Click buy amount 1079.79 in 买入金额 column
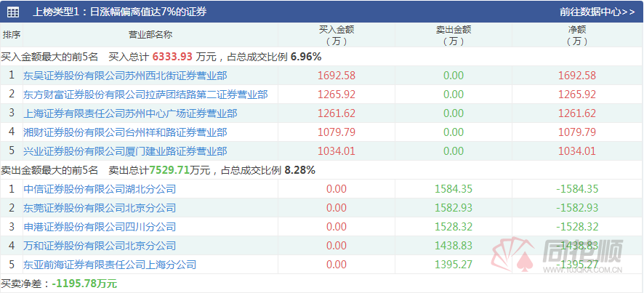This screenshot has height=293, width=644. 337,132
